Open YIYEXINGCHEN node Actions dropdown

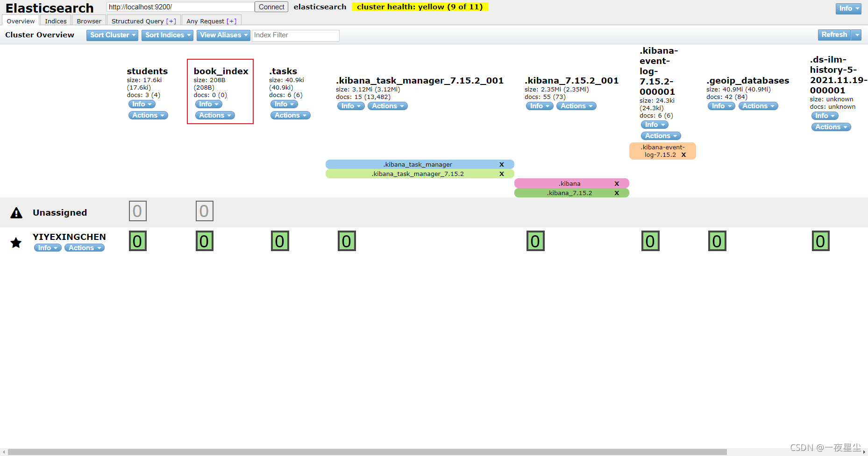[85, 248]
